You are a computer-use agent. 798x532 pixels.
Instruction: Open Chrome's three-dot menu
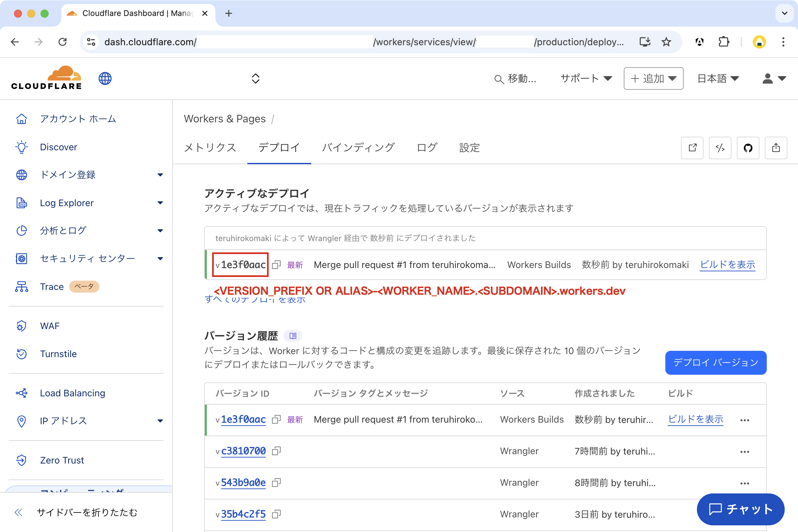[783, 42]
